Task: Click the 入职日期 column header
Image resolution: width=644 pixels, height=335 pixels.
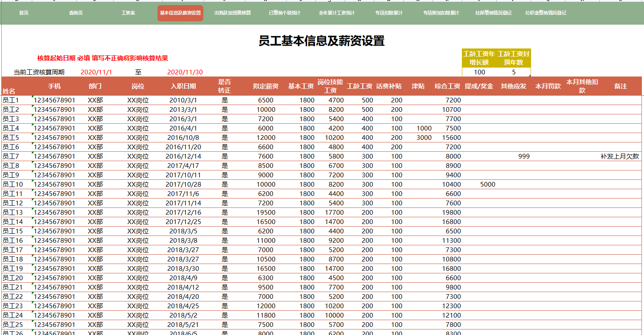Action: pos(183,86)
